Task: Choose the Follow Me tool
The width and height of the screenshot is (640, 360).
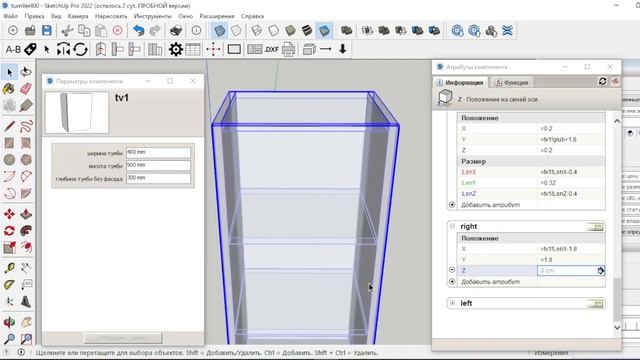Action: tap(26, 231)
